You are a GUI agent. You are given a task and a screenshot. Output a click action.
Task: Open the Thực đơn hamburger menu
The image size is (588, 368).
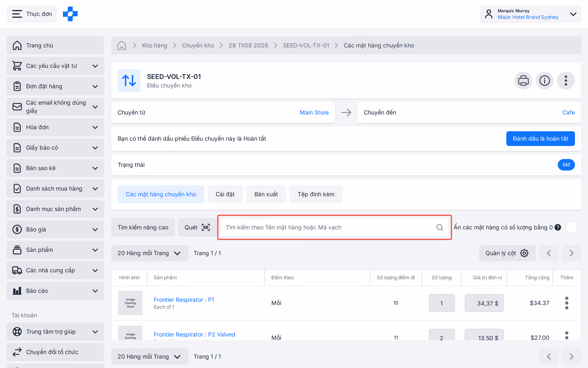coord(32,14)
